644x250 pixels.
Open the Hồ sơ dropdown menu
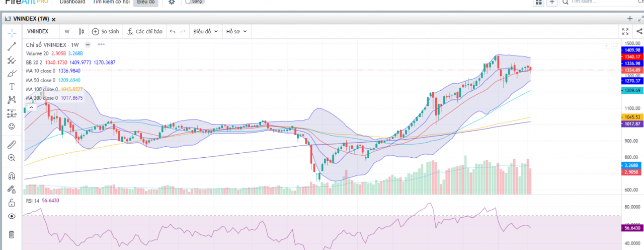(x=236, y=31)
